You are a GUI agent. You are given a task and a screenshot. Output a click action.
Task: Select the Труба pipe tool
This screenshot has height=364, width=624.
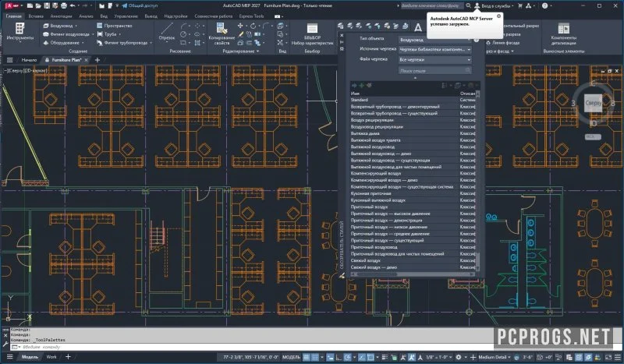tap(107, 34)
